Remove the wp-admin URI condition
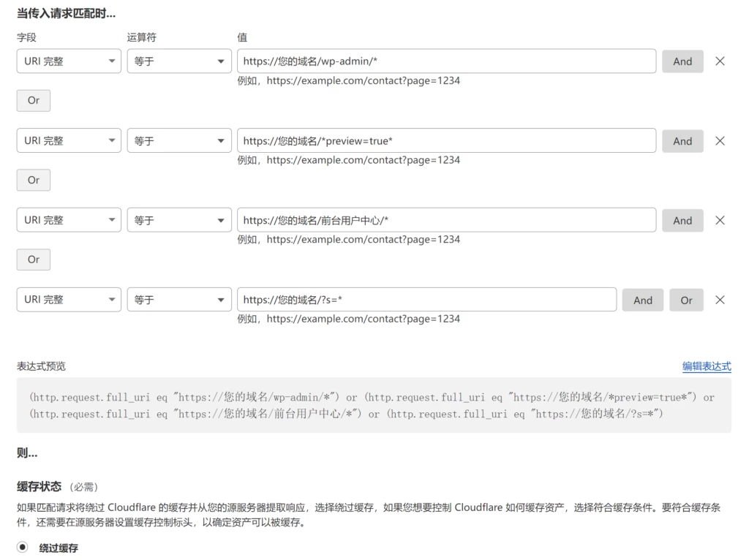This screenshot has width=749, height=560. click(720, 61)
